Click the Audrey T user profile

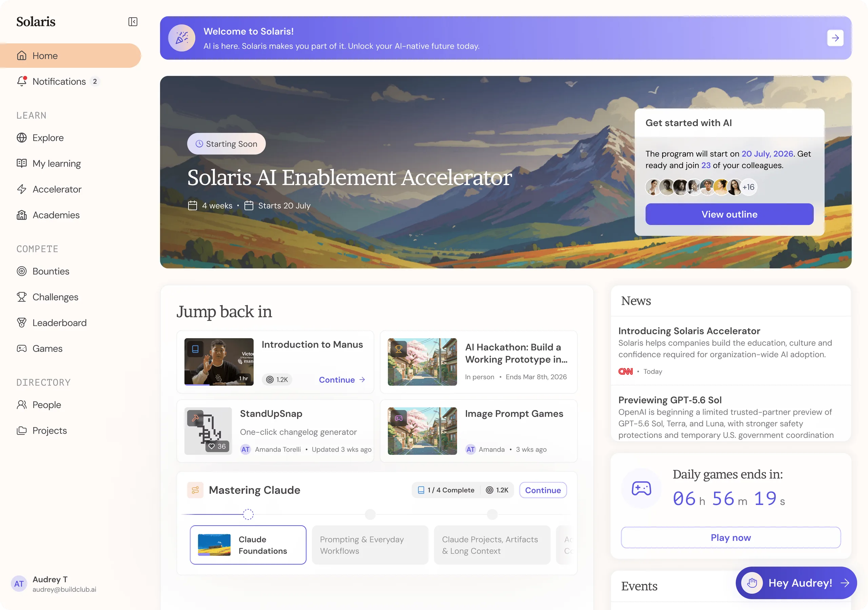(x=54, y=584)
